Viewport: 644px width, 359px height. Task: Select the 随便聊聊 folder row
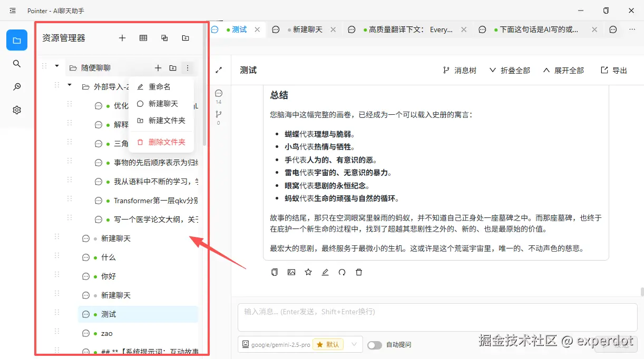[x=131, y=68]
